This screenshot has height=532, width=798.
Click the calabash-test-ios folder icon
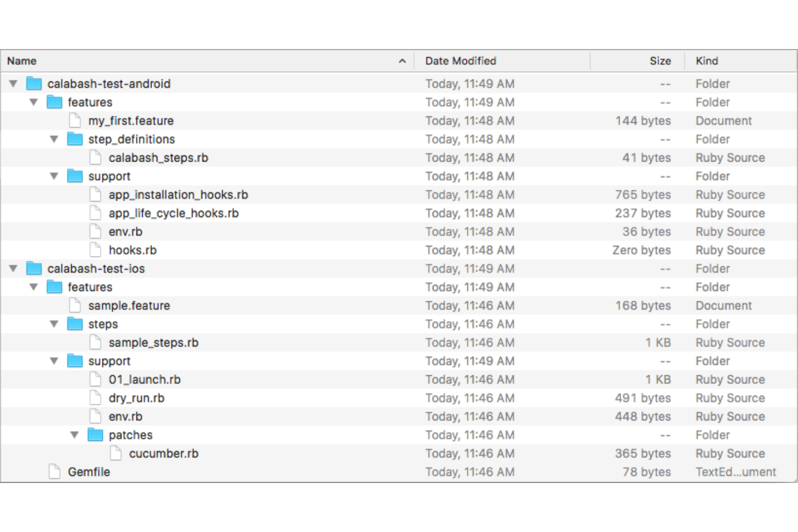(34, 268)
